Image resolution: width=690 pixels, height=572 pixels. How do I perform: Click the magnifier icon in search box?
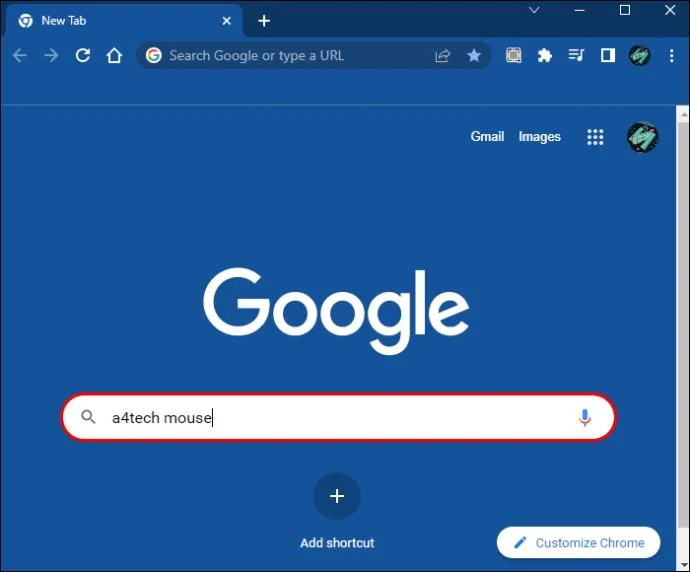[88, 417]
